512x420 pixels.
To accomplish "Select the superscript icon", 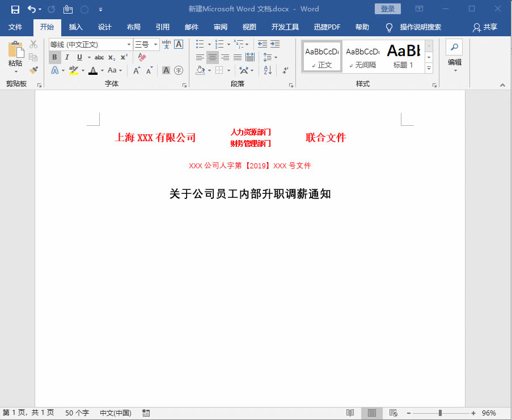I will pyautogui.click(x=124, y=57).
